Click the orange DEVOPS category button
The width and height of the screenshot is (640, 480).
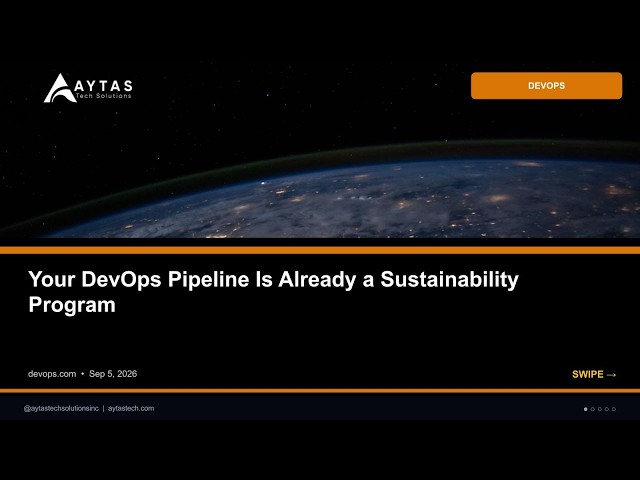coord(546,86)
